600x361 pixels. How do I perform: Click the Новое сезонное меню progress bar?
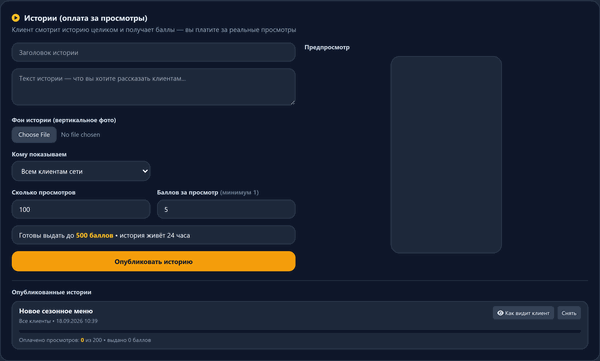click(x=300, y=331)
